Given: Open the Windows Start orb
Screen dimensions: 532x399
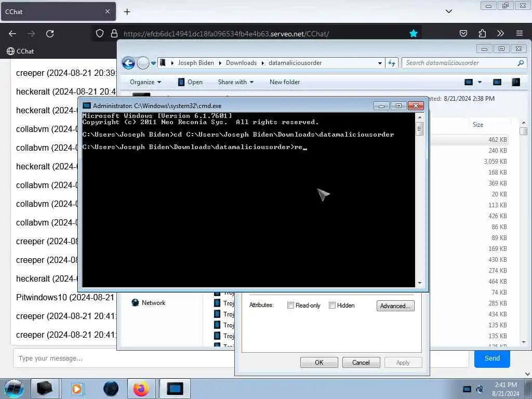Looking at the screenshot, I should (14, 389).
